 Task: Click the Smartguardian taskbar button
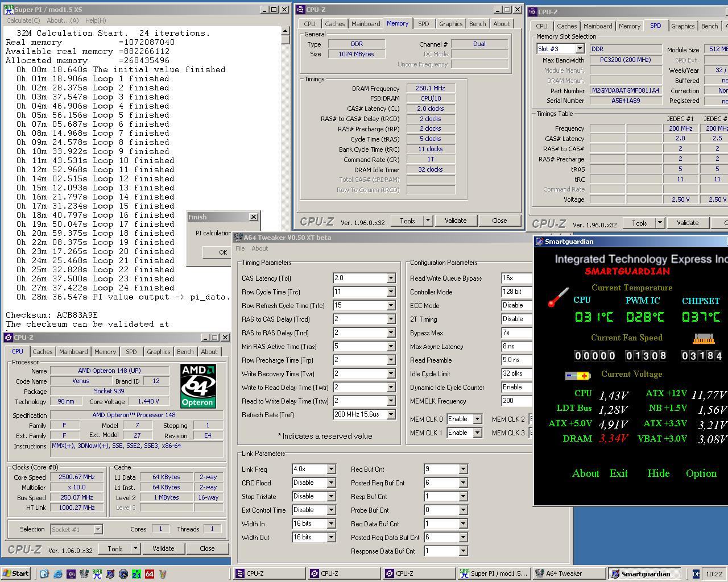pyautogui.click(x=644, y=573)
